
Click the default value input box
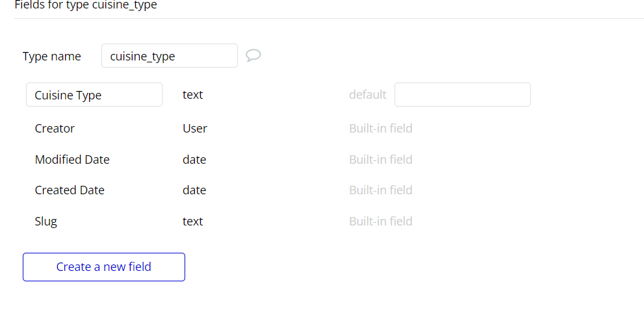pos(462,95)
